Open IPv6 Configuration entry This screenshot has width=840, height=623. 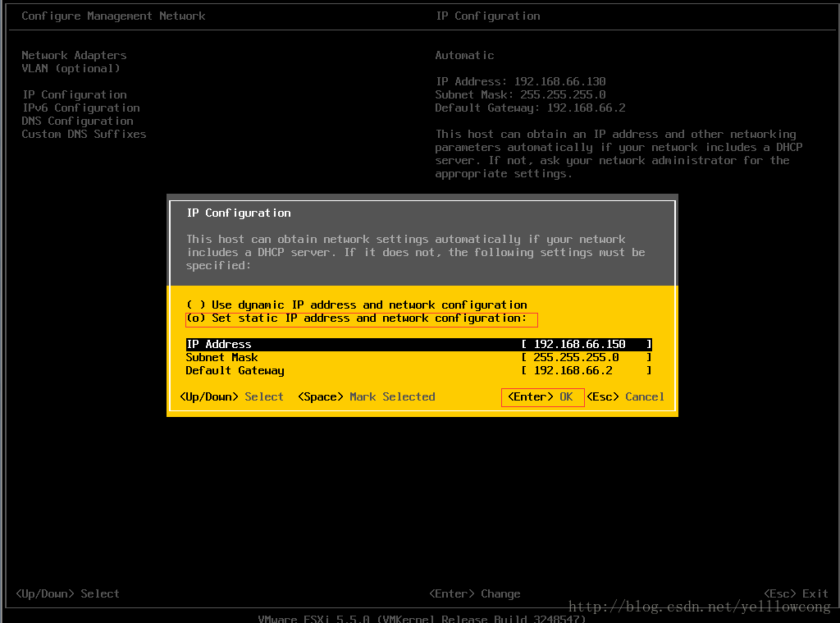tap(81, 108)
